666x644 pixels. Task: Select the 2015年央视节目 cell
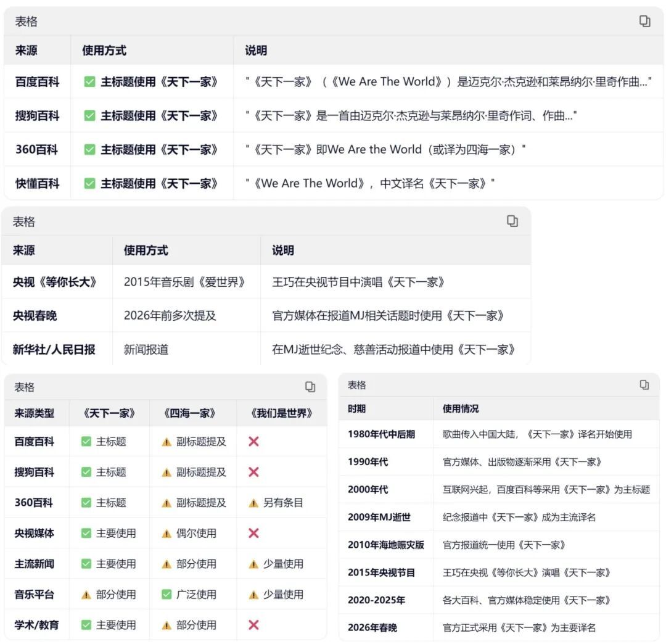[381, 572]
